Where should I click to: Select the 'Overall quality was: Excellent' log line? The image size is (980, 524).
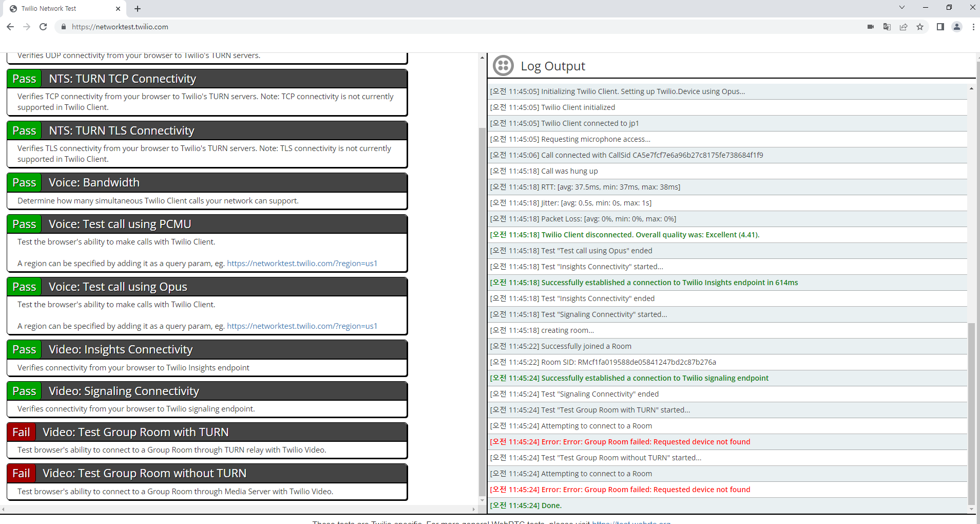tap(728, 235)
